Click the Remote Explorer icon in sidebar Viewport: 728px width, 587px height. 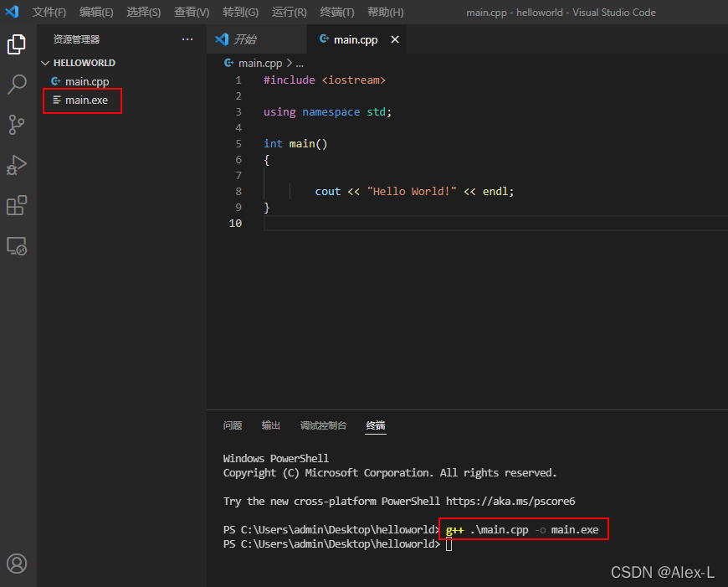[x=17, y=245]
